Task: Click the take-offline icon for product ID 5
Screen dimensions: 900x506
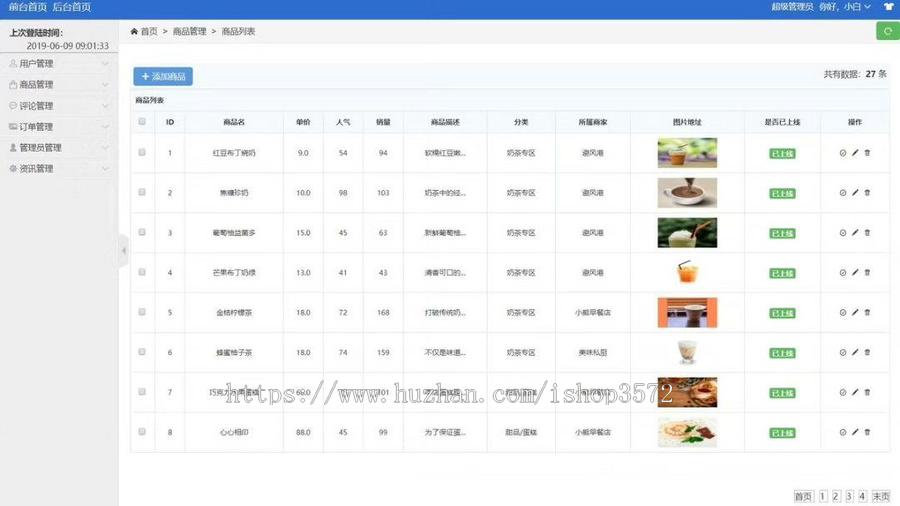Action: point(843,313)
